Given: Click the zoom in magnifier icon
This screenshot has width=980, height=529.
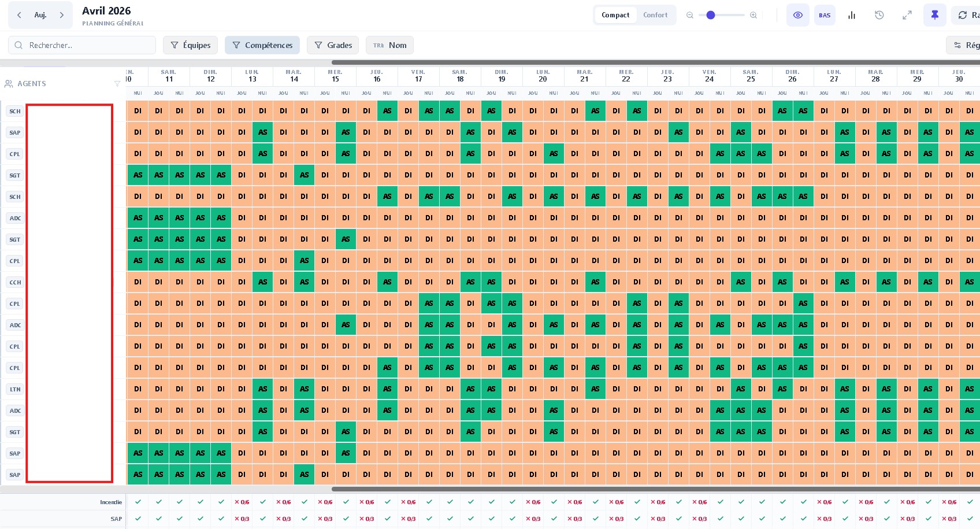Looking at the screenshot, I should (753, 15).
